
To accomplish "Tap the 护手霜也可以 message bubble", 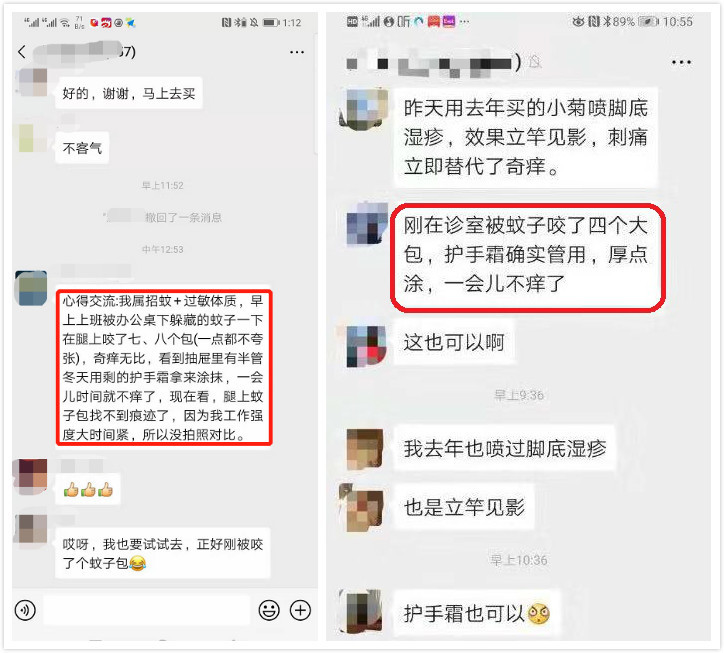I will tap(477, 613).
